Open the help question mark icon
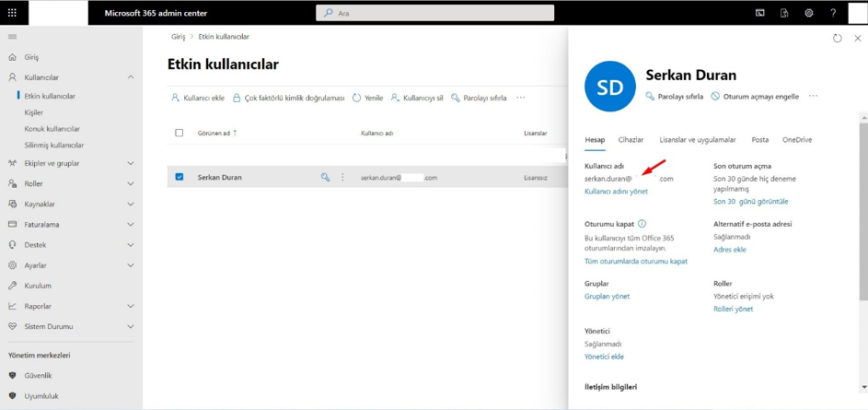868x410 pixels. 833,13
